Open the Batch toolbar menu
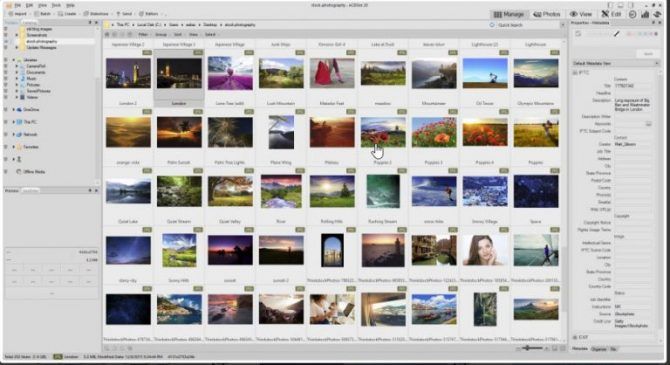 coord(43,14)
